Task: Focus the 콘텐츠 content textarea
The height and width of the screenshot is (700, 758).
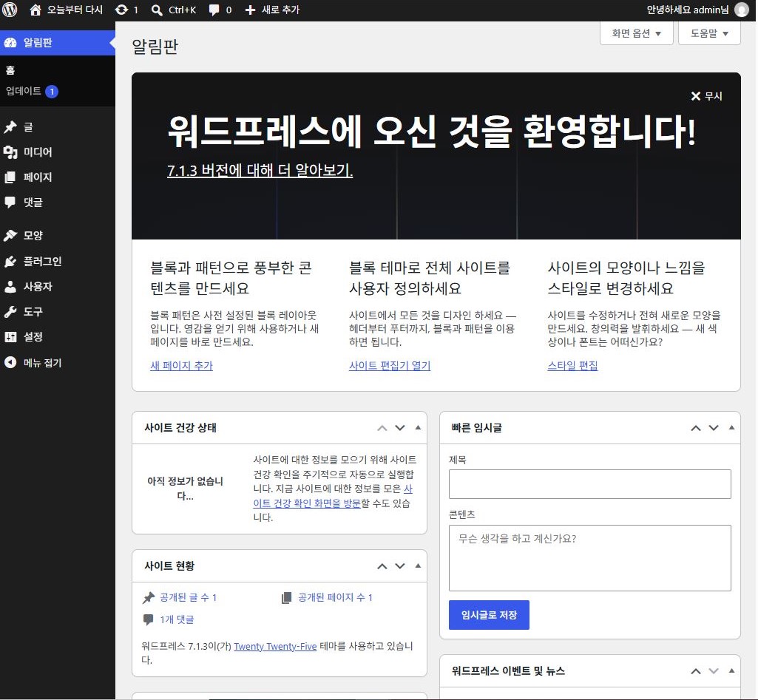Action: pos(590,558)
